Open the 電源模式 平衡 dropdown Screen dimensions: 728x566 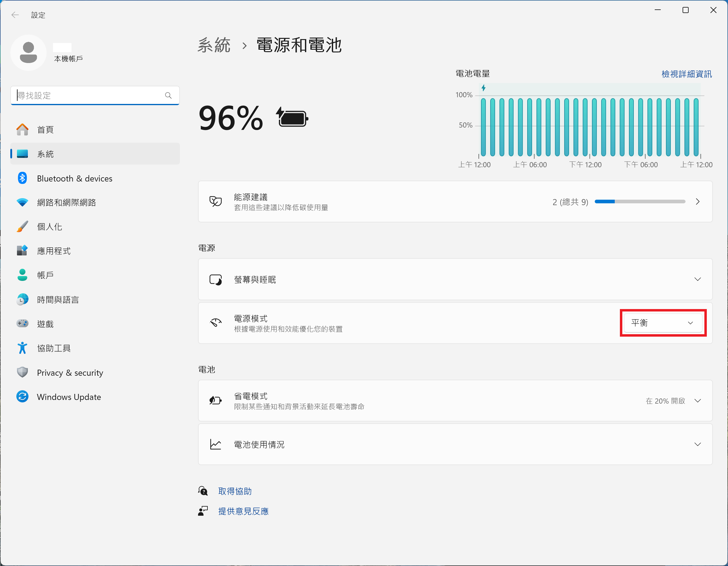click(663, 323)
